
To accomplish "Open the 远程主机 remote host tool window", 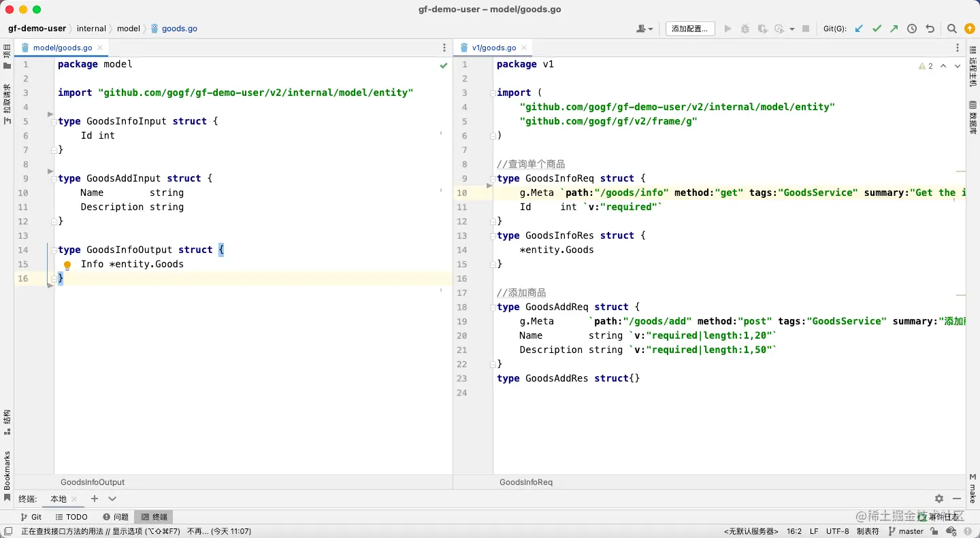I will (x=973, y=67).
